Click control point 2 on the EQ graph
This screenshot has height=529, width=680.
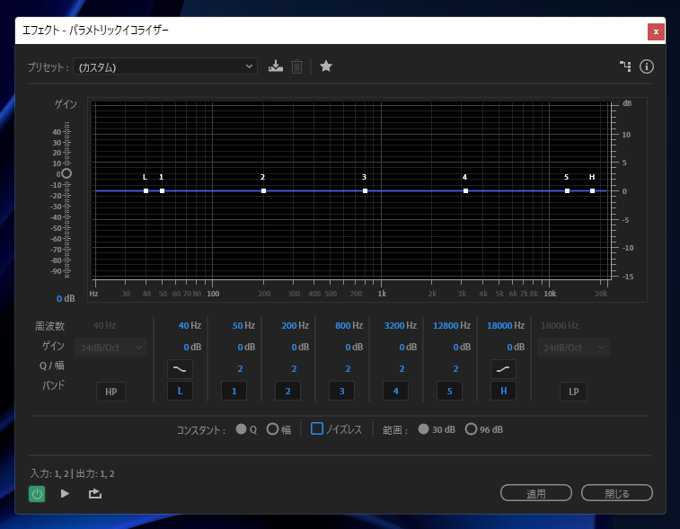[264, 191]
